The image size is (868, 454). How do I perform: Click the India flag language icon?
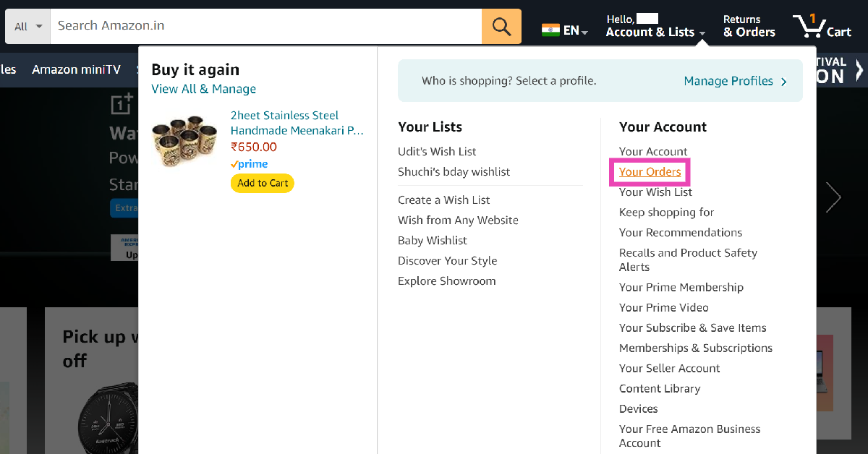point(550,30)
